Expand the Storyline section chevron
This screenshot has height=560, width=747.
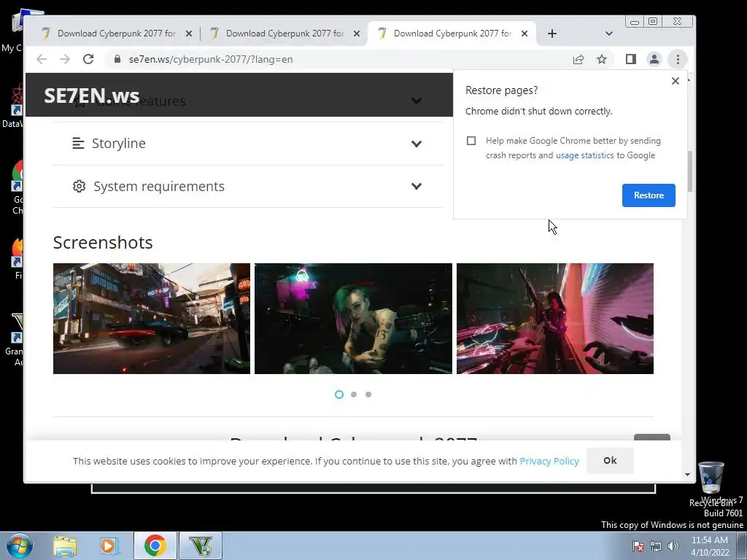pos(417,144)
